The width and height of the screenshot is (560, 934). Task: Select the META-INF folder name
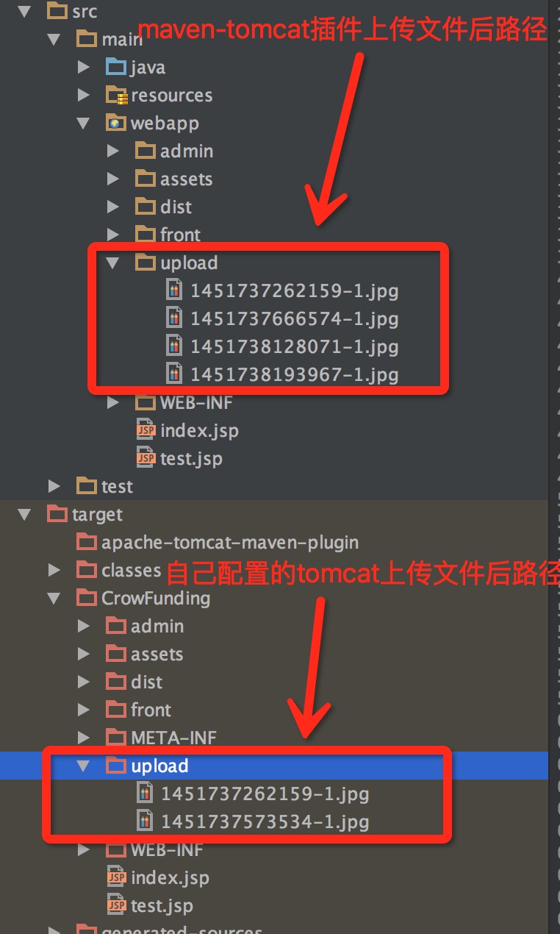(173, 738)
